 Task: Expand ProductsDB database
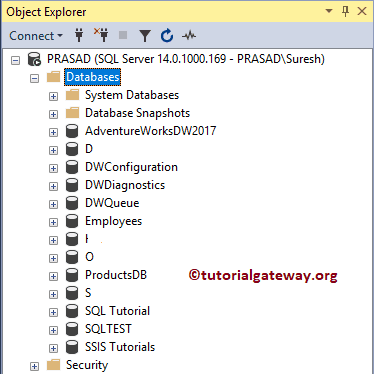point(53,276)
